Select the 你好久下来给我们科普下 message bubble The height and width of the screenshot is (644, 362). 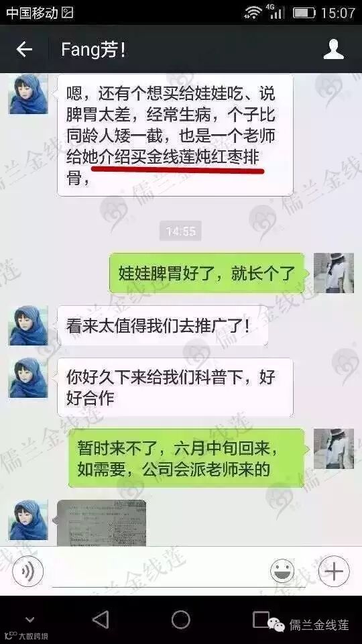coord(175,387)
